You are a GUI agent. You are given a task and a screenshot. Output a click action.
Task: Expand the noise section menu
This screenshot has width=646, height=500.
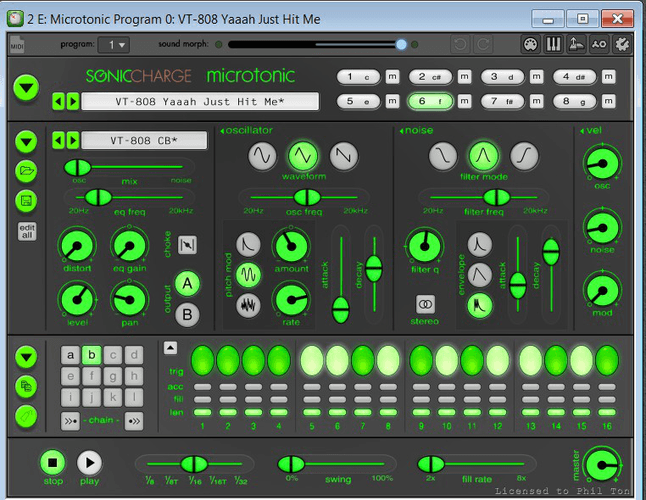tap(416, 131)
